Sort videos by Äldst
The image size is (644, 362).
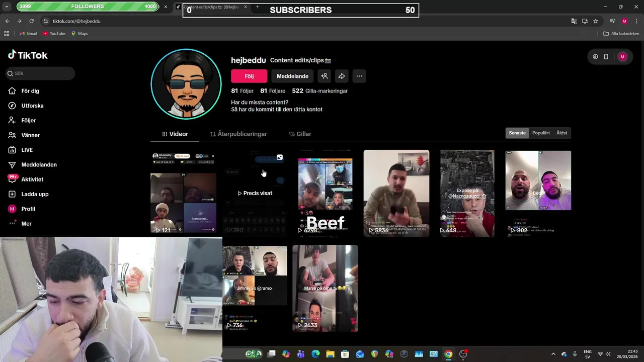(562, 133)
